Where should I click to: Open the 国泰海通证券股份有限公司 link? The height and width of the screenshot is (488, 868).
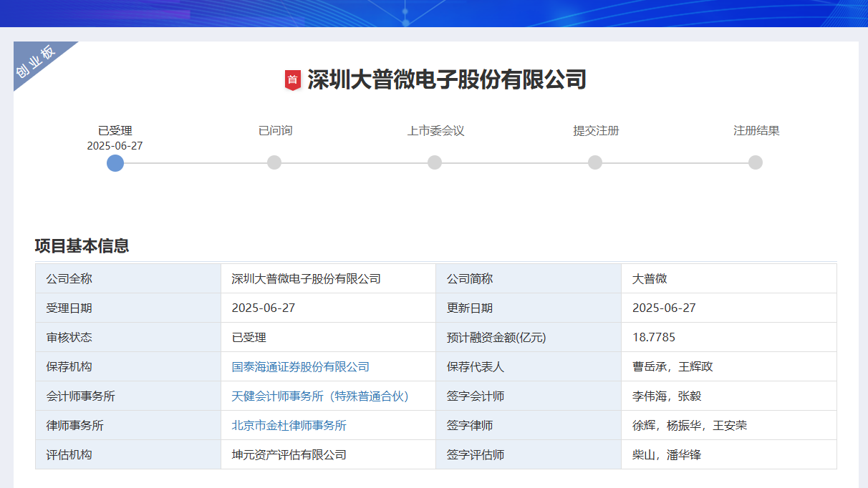[x=301, y=366]
